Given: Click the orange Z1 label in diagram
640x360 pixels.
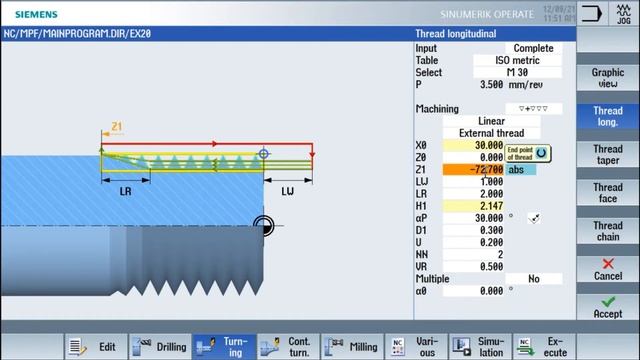Looking at the screenshot, I should click(x=117, y=127).
